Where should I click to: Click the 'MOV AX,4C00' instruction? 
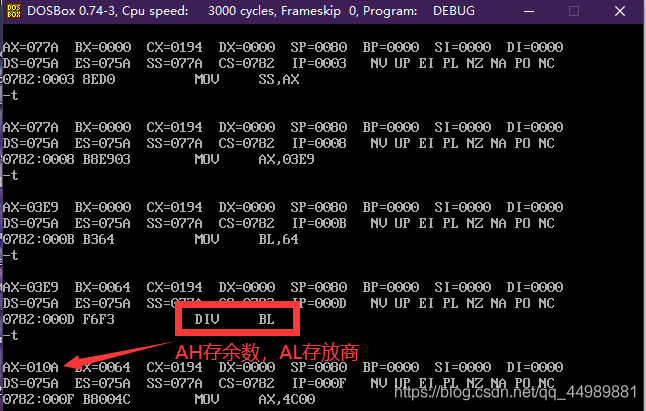(x=255, y=399)
